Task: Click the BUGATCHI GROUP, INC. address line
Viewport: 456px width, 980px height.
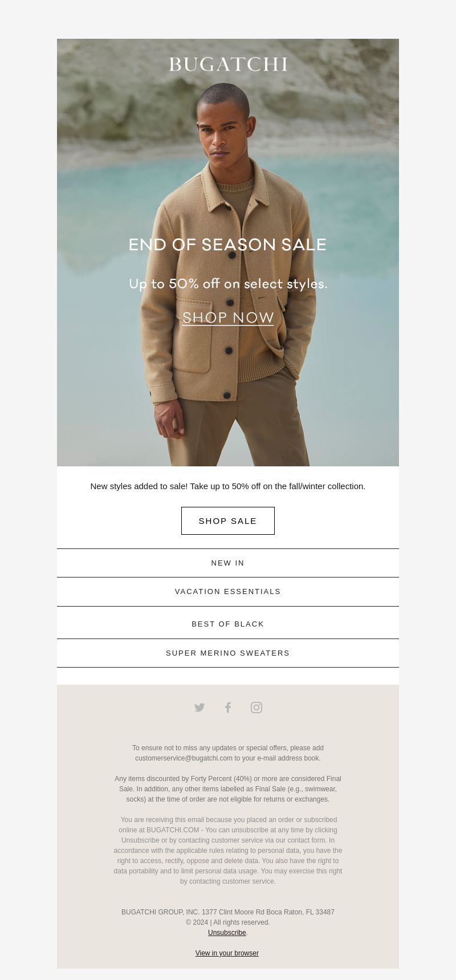Action: 228,912
